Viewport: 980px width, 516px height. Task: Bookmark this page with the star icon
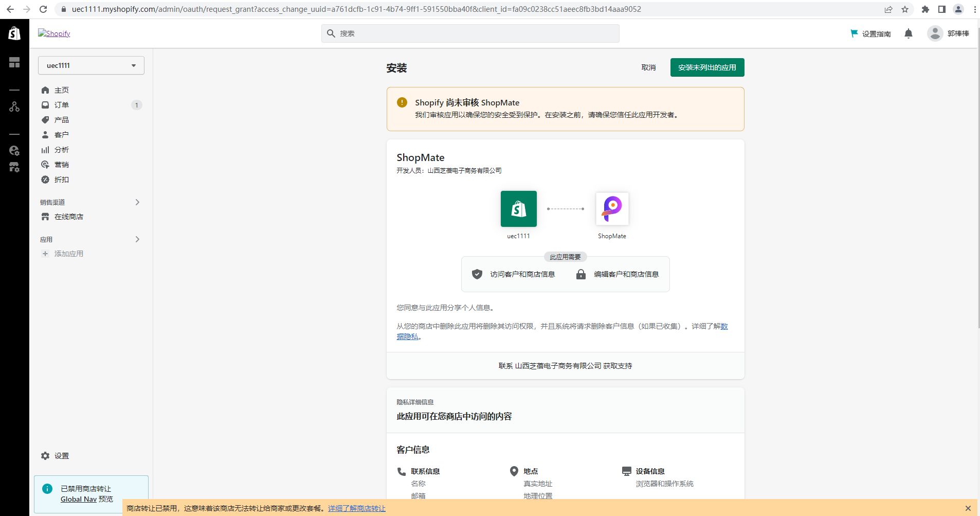click(x=905, y=9)
